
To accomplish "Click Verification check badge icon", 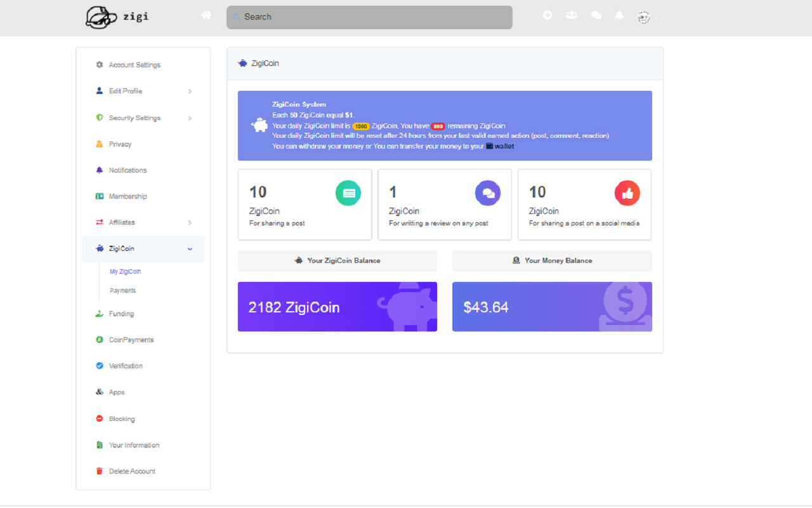I will 99,366.
